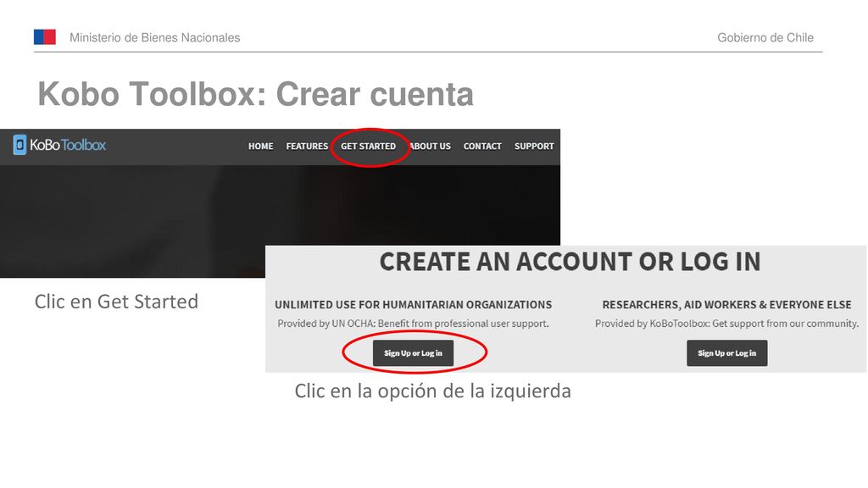Open the HOME menu item
The image size is (868, 488).
261,146
